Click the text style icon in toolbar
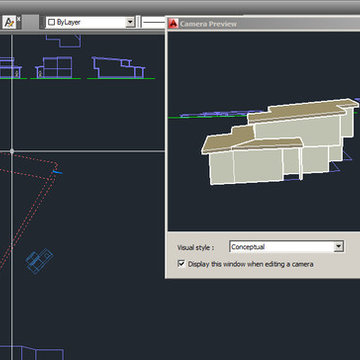The image size is (360, 360). tap(9, 22)
